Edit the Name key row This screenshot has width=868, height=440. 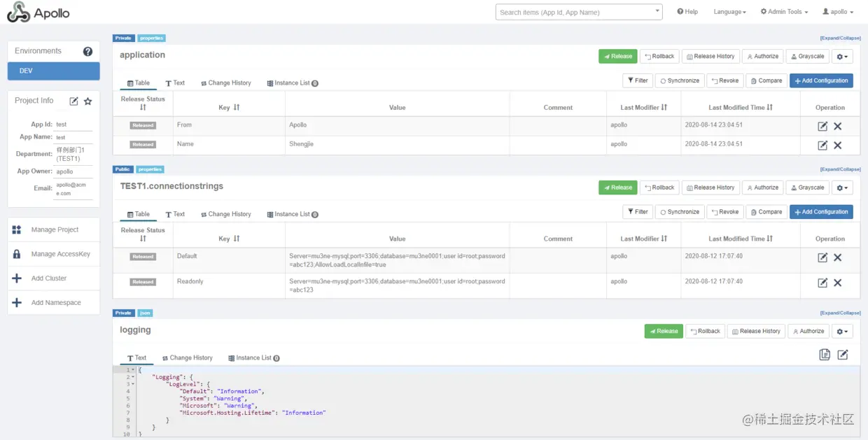[x=822, y=145]
